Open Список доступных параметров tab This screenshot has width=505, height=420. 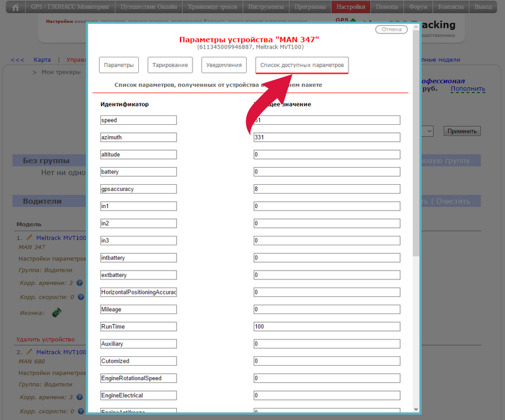[x=302, y=65]
